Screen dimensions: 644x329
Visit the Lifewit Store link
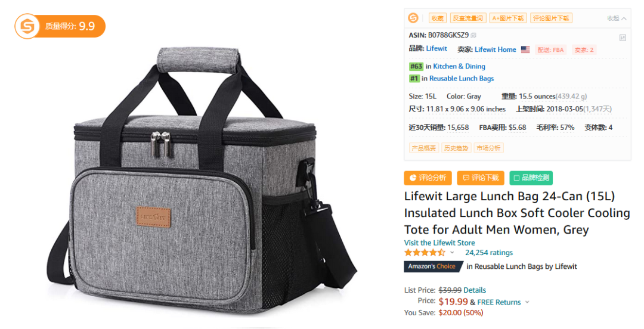pyautogui.click(x=439, y=243)
